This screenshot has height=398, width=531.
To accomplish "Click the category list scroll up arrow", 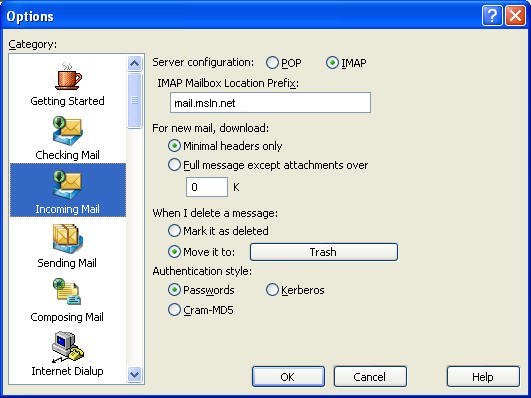I will [134, 63].
